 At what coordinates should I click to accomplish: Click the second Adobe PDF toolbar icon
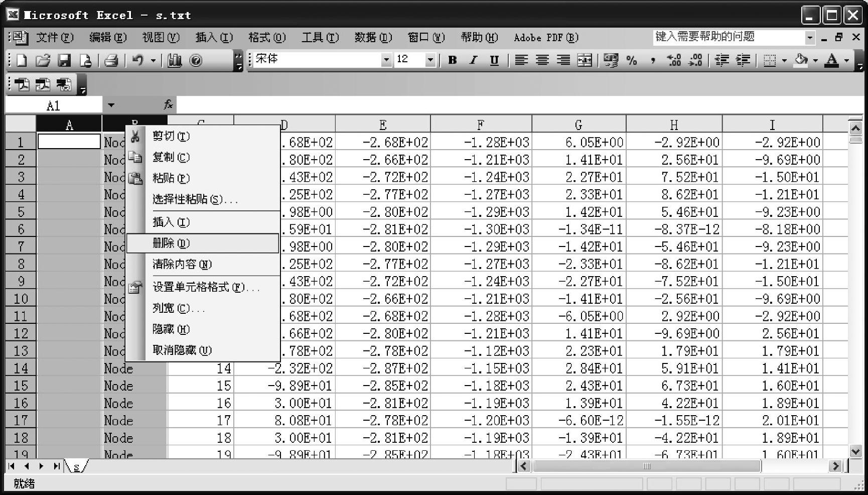coord(43,84)
